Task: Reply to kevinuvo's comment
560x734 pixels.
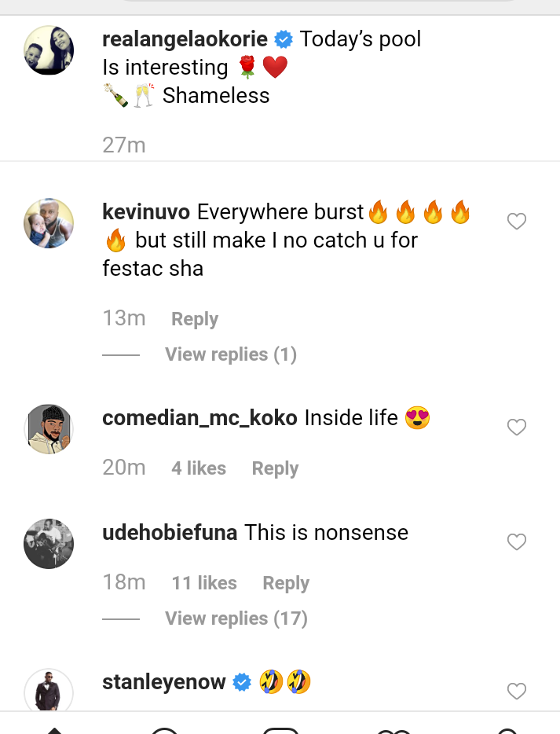Action: coord(195,319)
